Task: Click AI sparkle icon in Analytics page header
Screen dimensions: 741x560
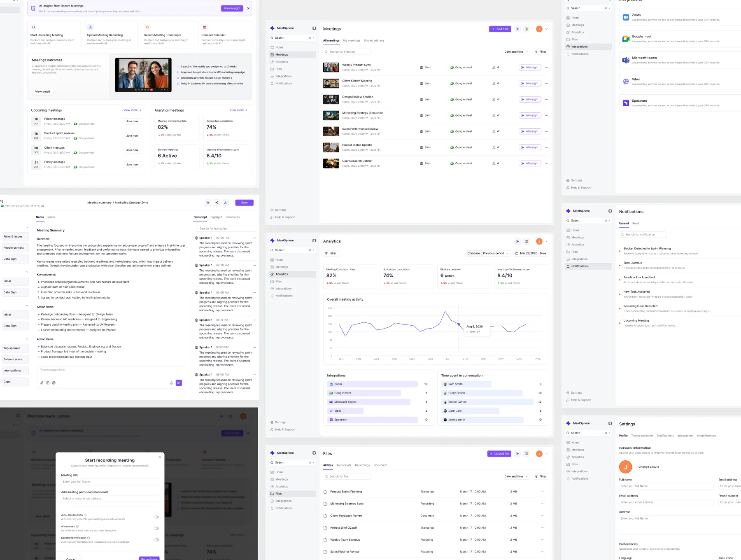Action: click(x=517, y=241)
